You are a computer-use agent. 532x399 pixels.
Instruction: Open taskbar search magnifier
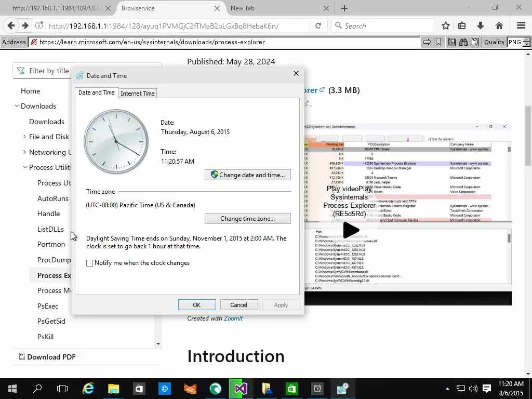coord(37,389)
